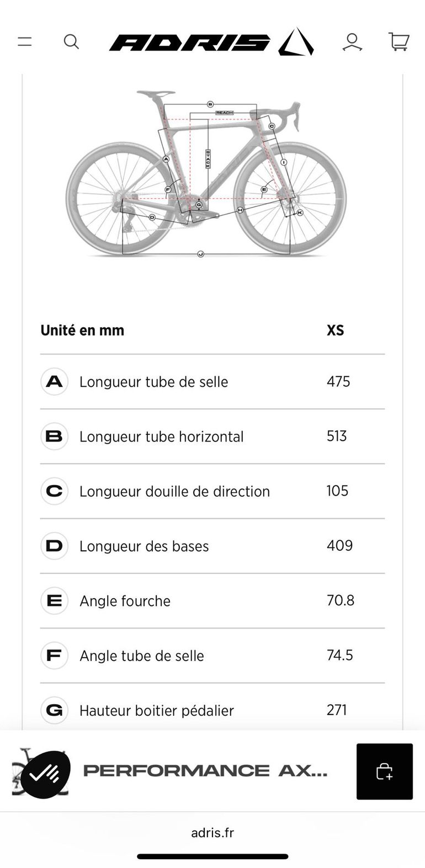
Task: Go to the ADRIS logo homepage
Action: pyautogui.click(x=211, y=42)
